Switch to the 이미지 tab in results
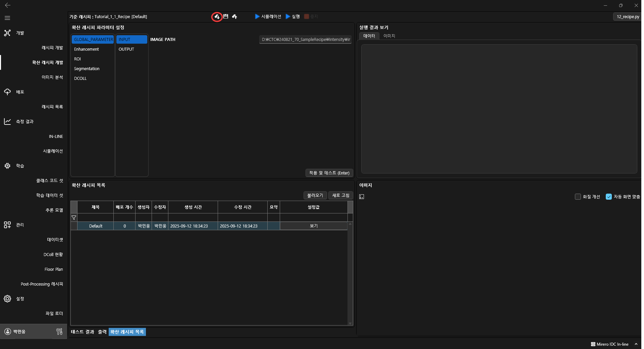The image size is (644, 349). 389,36
